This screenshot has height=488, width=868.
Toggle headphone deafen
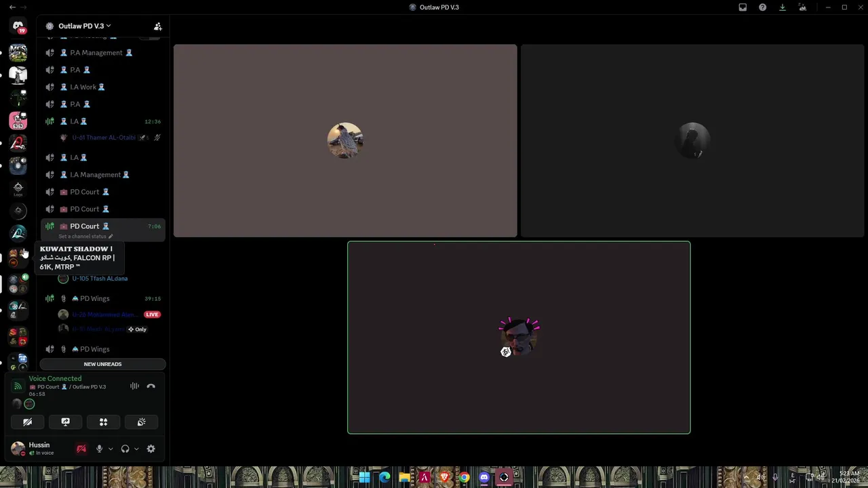click(x=125, y=449)
